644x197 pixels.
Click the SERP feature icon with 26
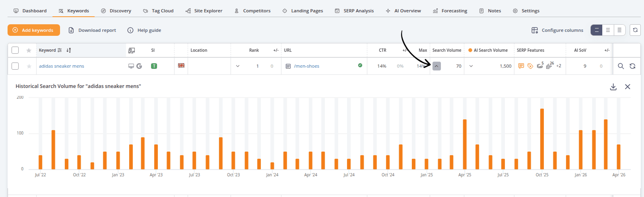(x=550, y=65)
